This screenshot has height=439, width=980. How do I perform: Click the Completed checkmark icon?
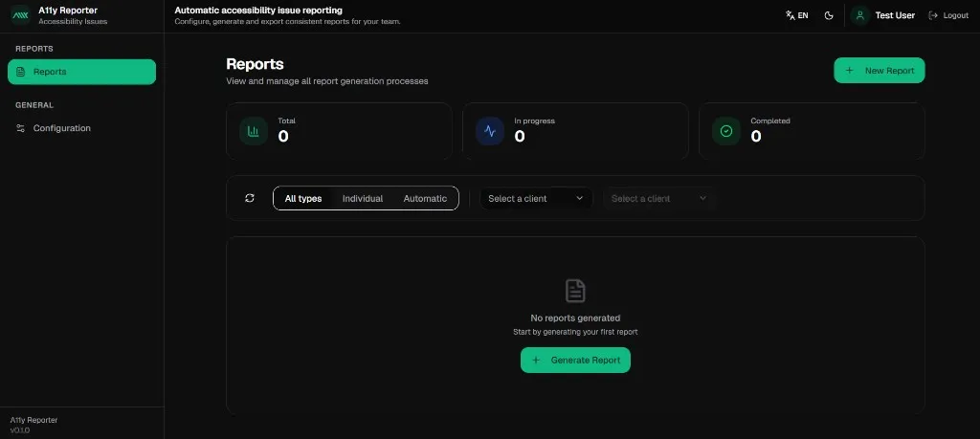pos(726,131)
